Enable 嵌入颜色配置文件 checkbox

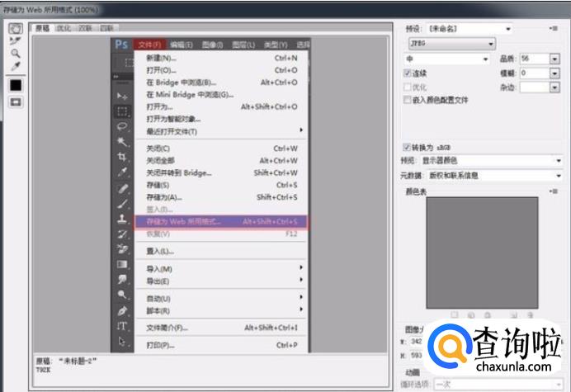(x=408, y=100)
